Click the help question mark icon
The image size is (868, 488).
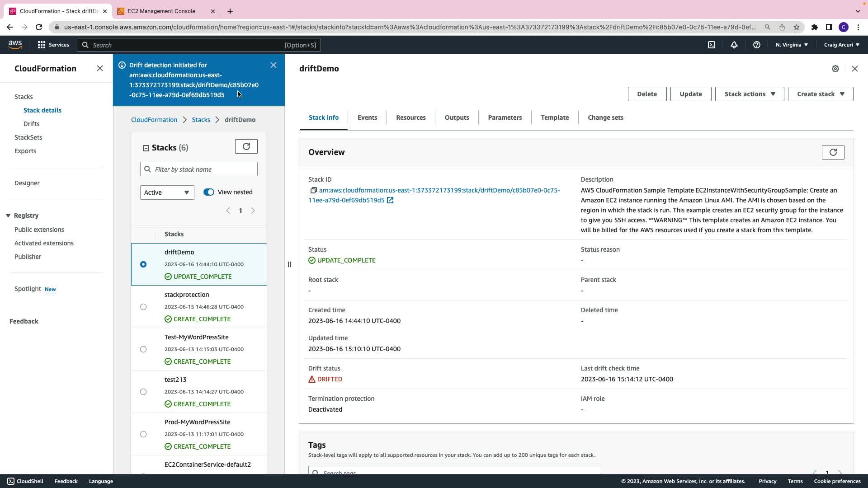756,45
